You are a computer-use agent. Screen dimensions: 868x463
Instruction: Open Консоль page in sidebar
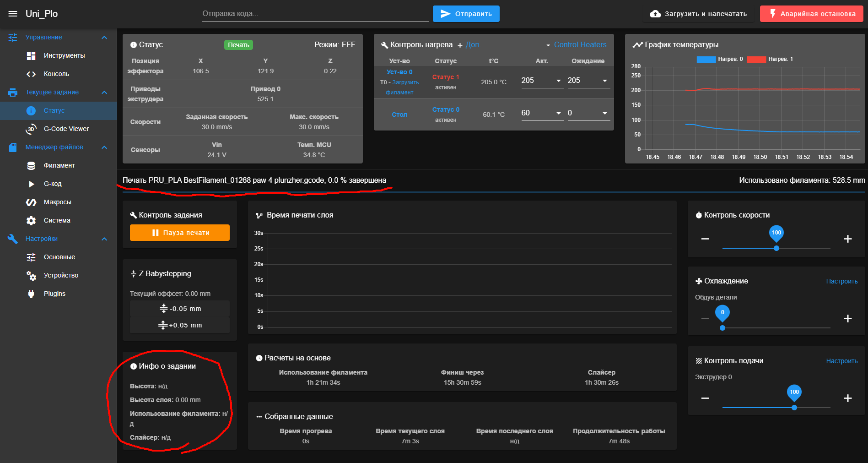[x=59, y=74]
